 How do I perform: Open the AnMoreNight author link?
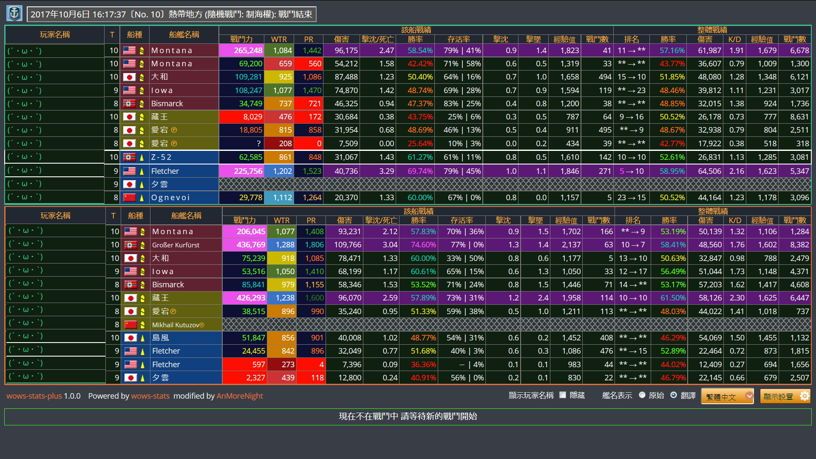tap(239, 396)
